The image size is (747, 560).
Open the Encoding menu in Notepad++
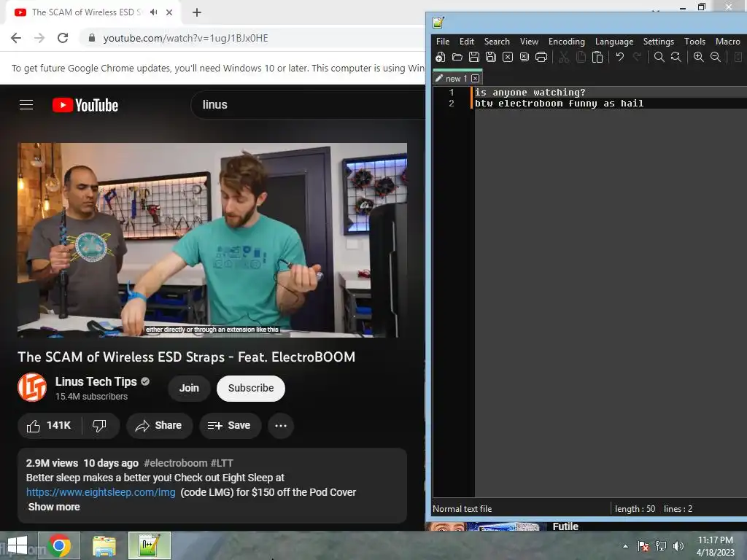click(x=566, y=42)
